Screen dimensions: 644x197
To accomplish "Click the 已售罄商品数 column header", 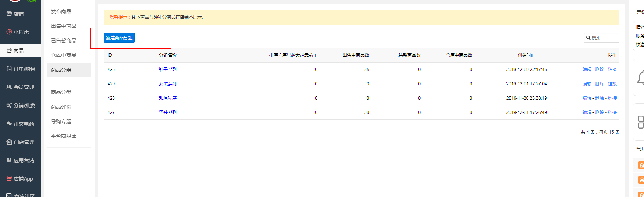I will click(x=407, y=55).
